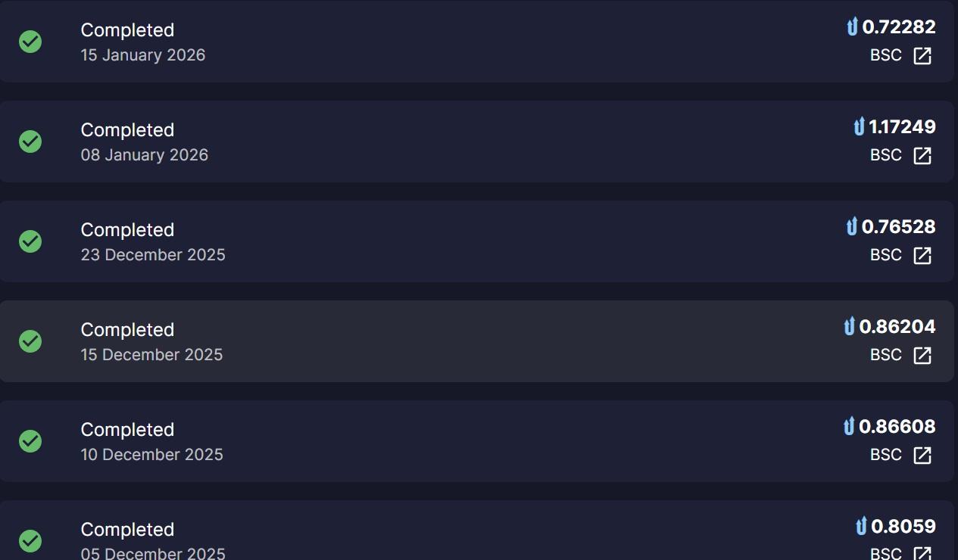Screen dimensions: 958x560
Task: Click green checkmark for 08 January 2026 payout
Action: click(30, 142)
